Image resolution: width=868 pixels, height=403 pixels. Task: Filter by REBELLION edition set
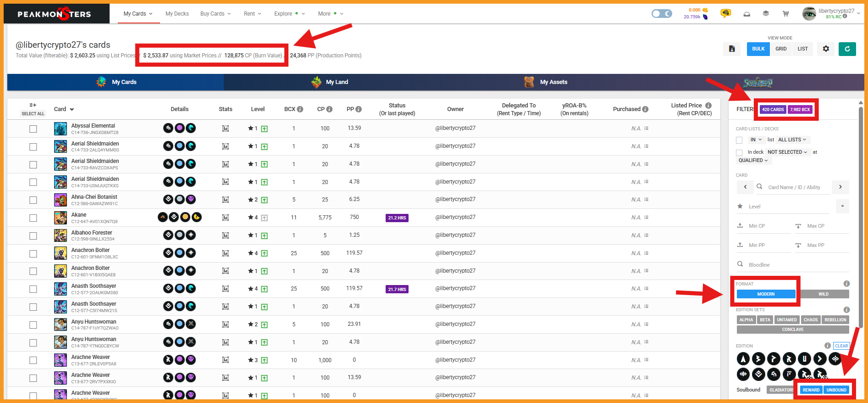tap(835, 320)
